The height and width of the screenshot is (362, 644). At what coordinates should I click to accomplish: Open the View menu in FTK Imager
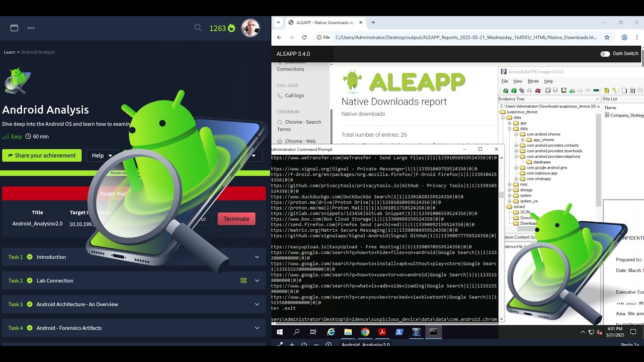tap(518, 81)
